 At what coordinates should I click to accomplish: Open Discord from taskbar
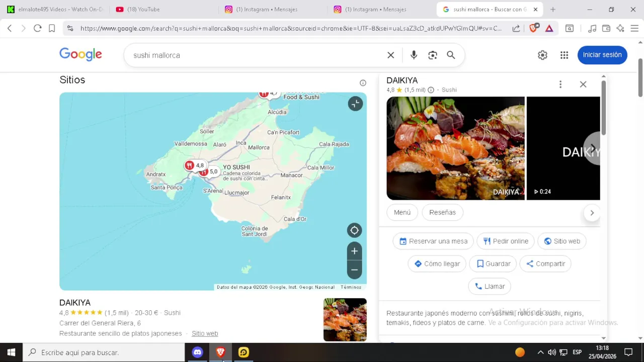tap(197, 352)
